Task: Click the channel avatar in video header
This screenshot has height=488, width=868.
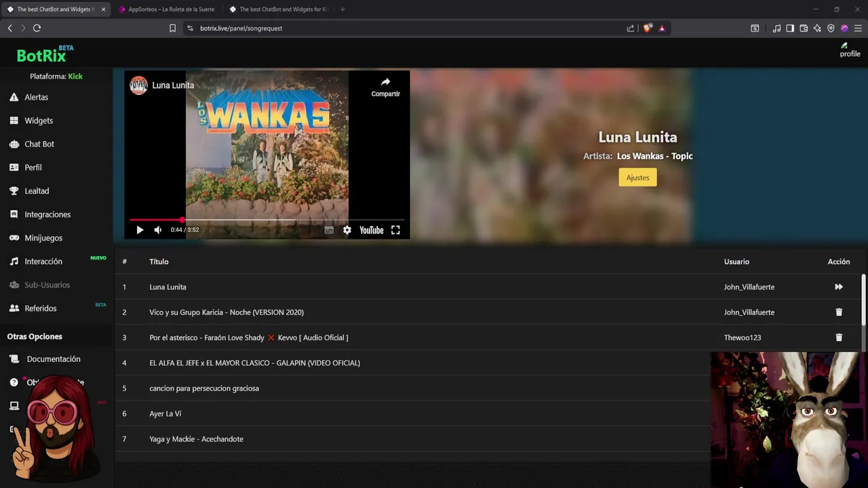Action: pos(138,85)
